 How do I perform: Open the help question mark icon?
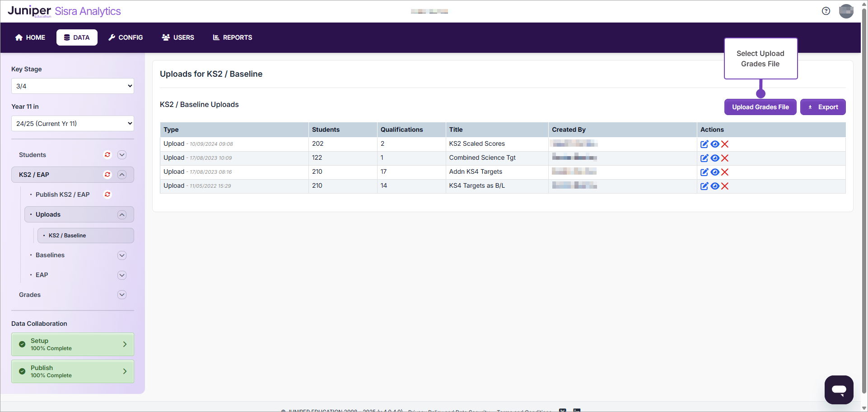(826, 11)
